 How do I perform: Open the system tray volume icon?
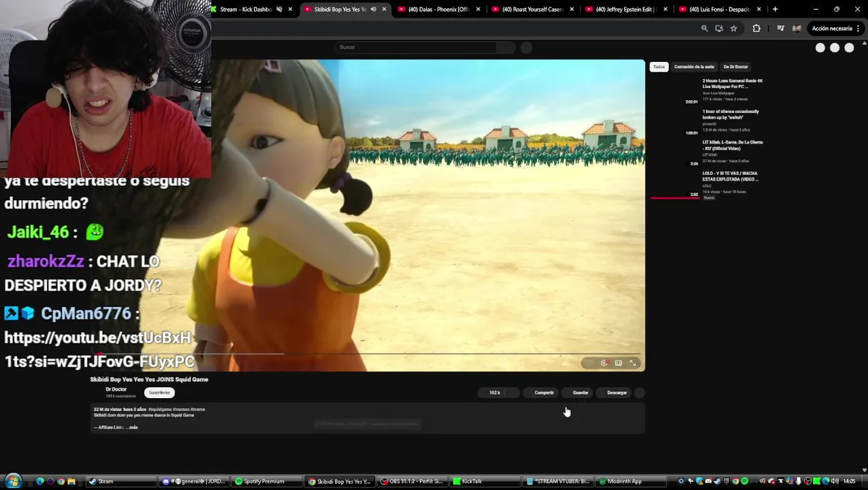(835, 481)
